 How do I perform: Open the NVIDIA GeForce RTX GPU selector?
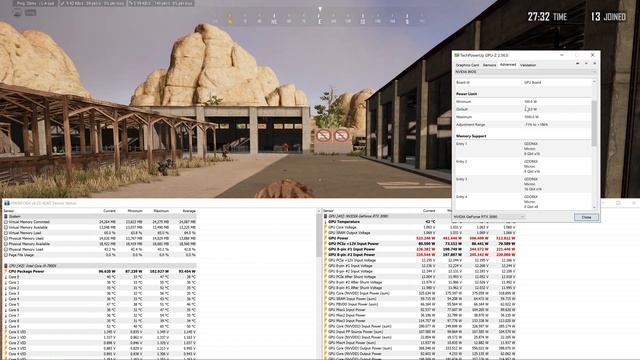click(489, 217)
